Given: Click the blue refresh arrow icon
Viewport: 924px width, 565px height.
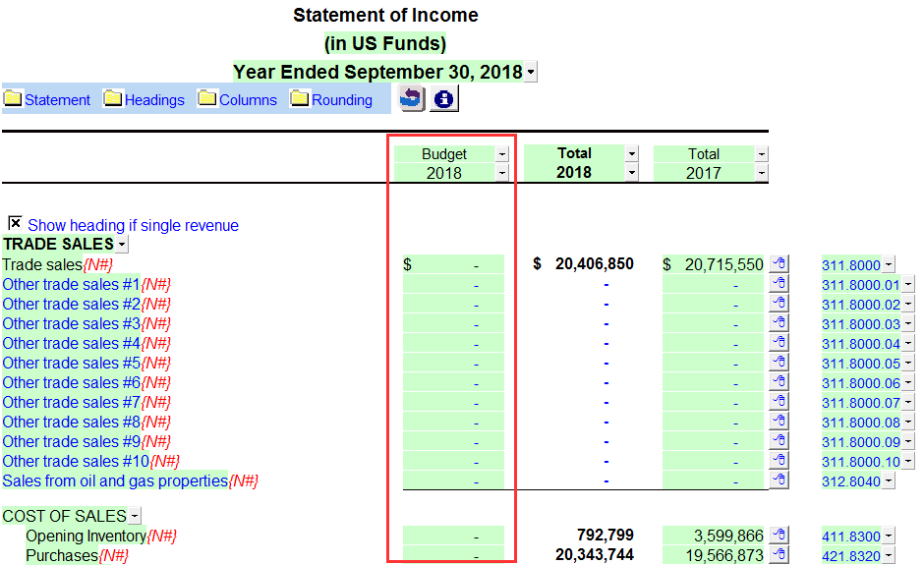Looking at the screenshot, I should click(411, 98).
